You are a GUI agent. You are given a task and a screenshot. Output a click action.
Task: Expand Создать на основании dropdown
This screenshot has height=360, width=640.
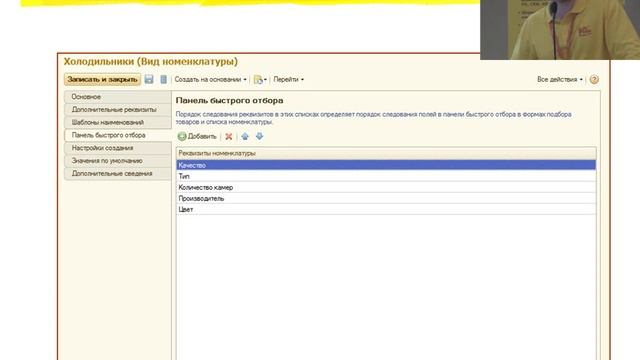click(x=210, y=80)
